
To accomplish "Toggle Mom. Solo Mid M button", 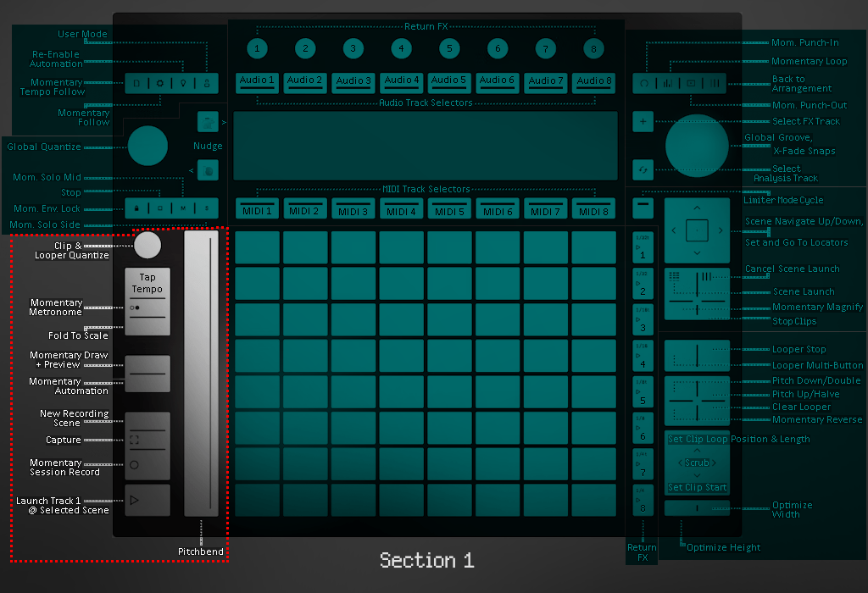I will point(182,208).
